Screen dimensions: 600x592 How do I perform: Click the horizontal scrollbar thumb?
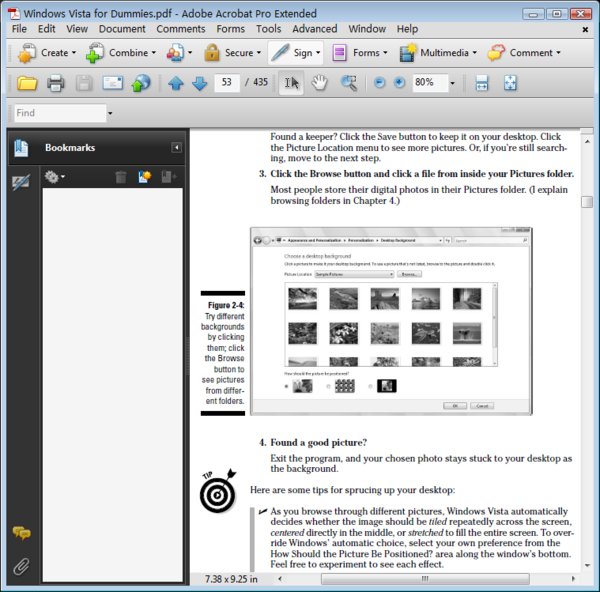425,579
